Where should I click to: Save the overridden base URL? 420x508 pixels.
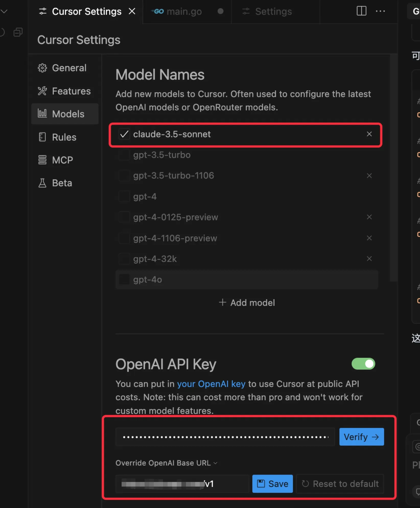point(272,484)
